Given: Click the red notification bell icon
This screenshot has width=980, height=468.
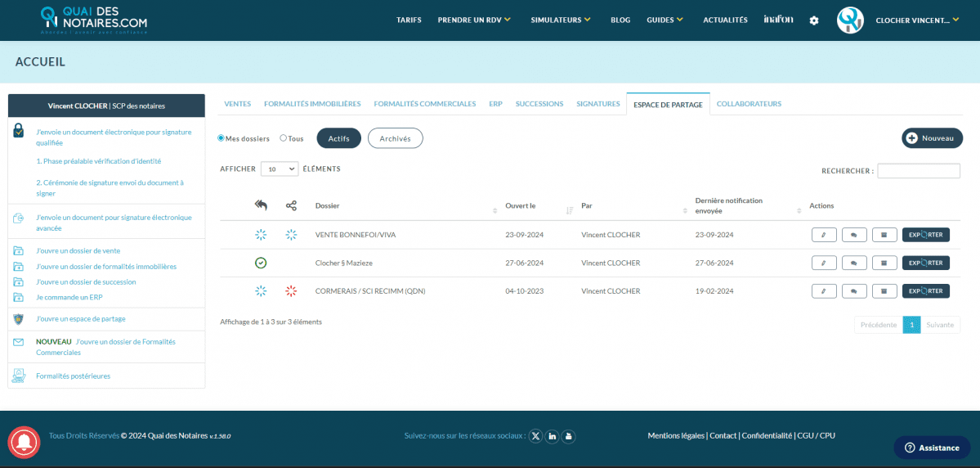Looking at the screenshot, I should tap(24, 442).
